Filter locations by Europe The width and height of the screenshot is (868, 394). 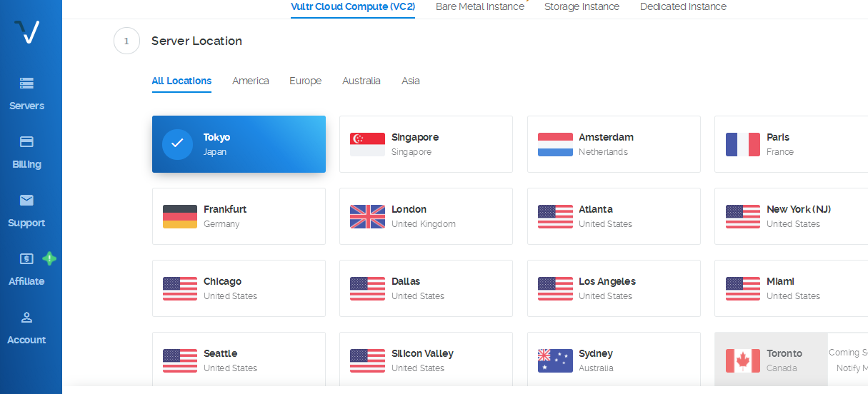305,81
